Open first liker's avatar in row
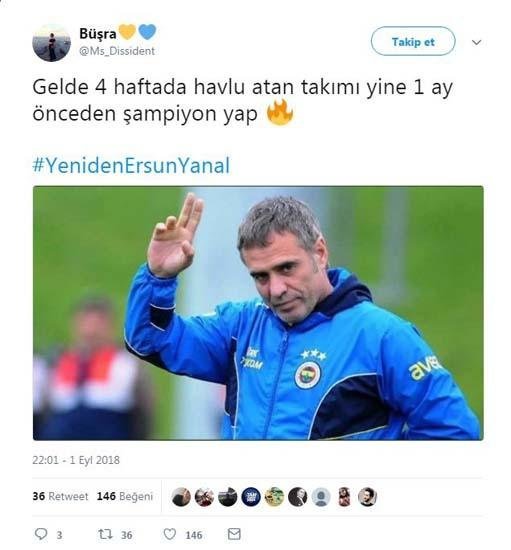 [181, 497]
